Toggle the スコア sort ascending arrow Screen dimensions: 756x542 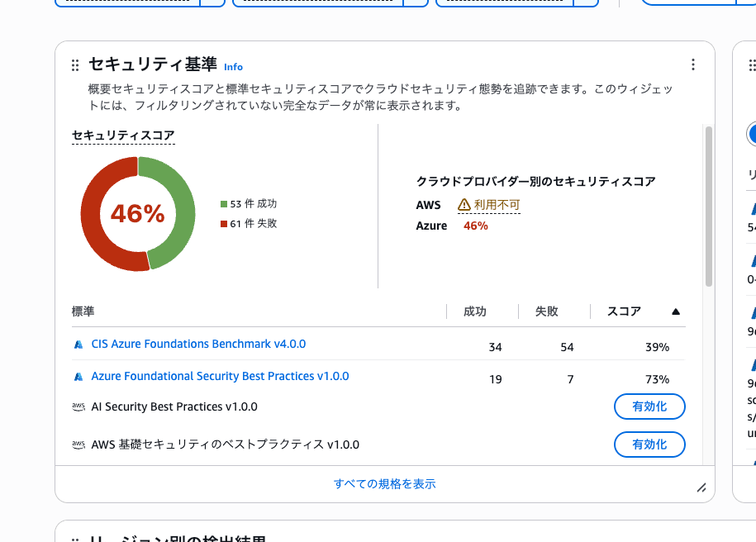[x=676, y=311]
